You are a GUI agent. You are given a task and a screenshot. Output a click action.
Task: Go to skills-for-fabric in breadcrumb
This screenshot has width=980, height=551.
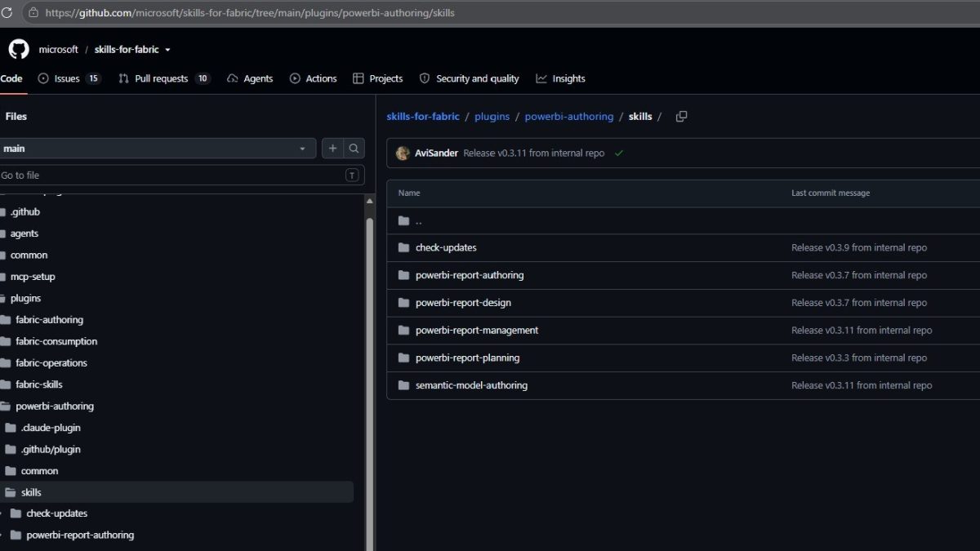click(423, 117)
